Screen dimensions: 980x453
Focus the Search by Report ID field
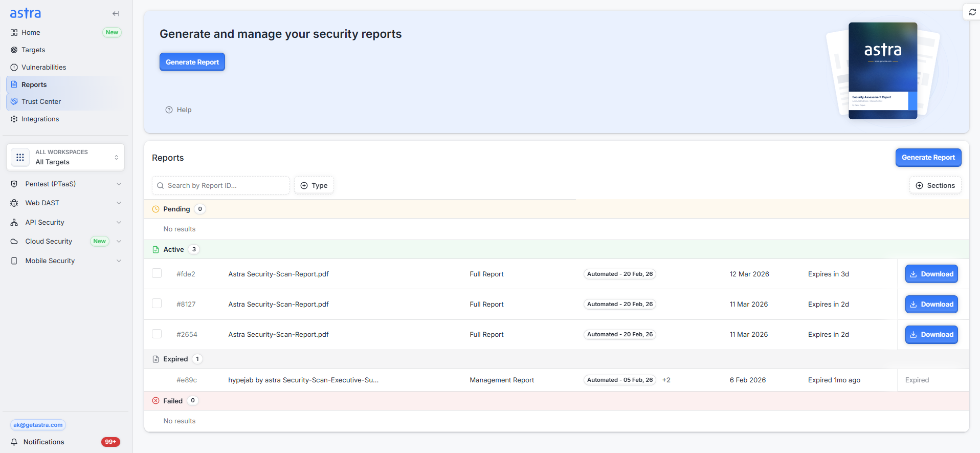click(x=221, y=185)
